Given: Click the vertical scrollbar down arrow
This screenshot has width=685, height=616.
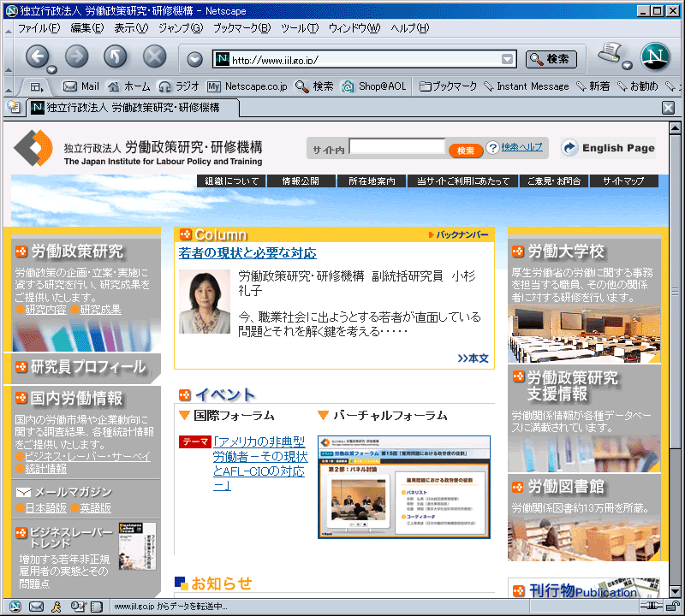Looking at the screenshot, I should [675, 591].
